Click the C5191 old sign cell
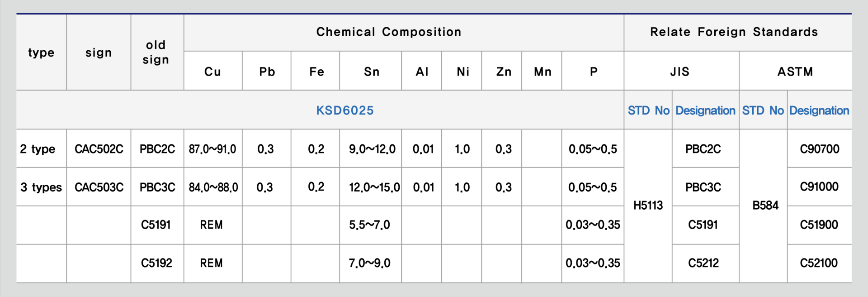Image resolution: width=868 pixels, height=297 pixels. [x=156, y=225]
